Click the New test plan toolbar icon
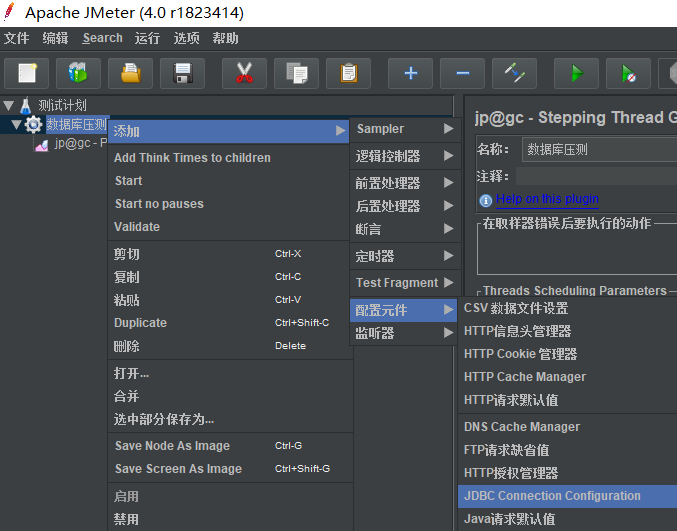Screen dimensions: 677x531 (x=26, y=73)
